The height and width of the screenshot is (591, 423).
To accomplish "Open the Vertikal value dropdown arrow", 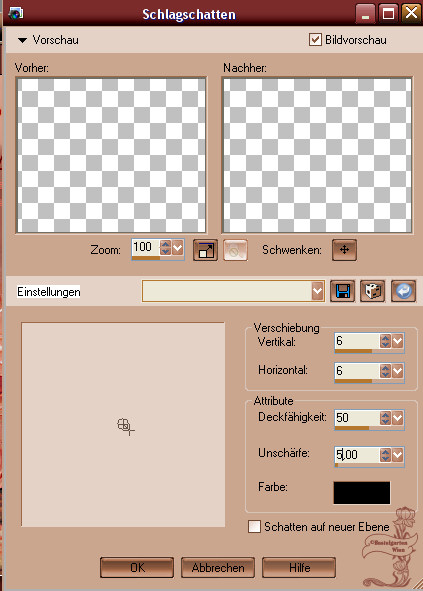I will click(398, 341).
